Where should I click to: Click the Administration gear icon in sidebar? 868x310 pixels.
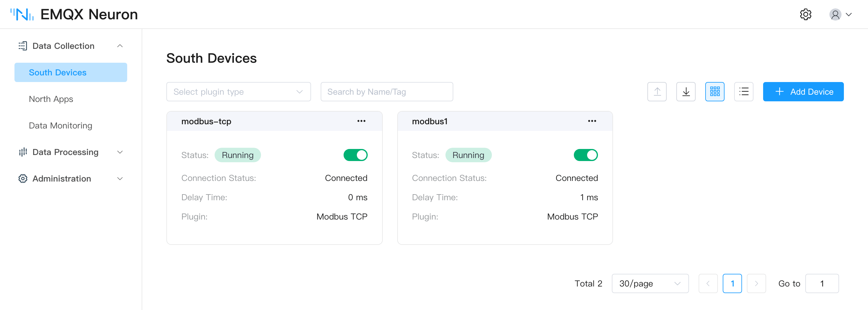(x=23, y=179)
